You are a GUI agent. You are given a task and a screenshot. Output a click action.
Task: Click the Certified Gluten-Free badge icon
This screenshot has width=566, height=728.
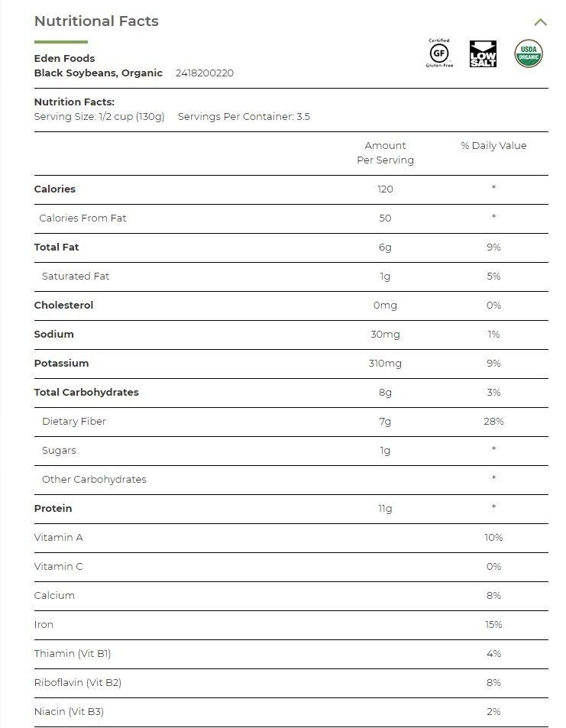[438, 53]
